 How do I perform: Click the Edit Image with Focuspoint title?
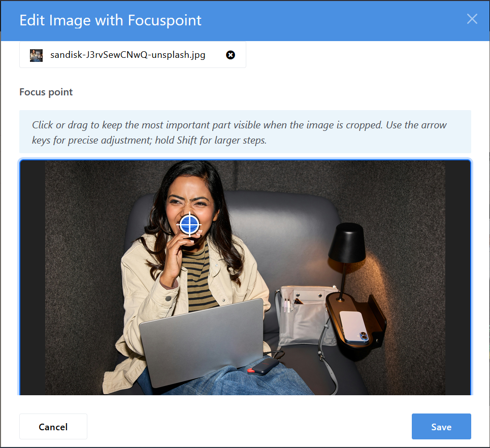tap(110, 20)
